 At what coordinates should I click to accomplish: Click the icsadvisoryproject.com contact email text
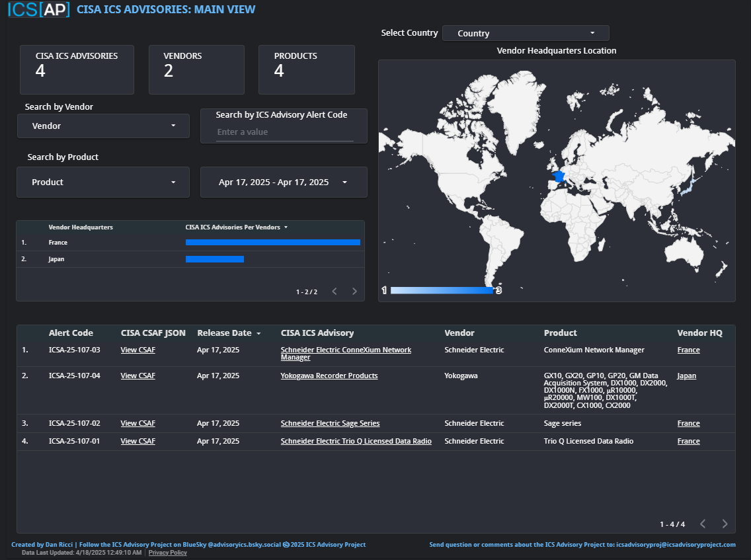point(676,545)
